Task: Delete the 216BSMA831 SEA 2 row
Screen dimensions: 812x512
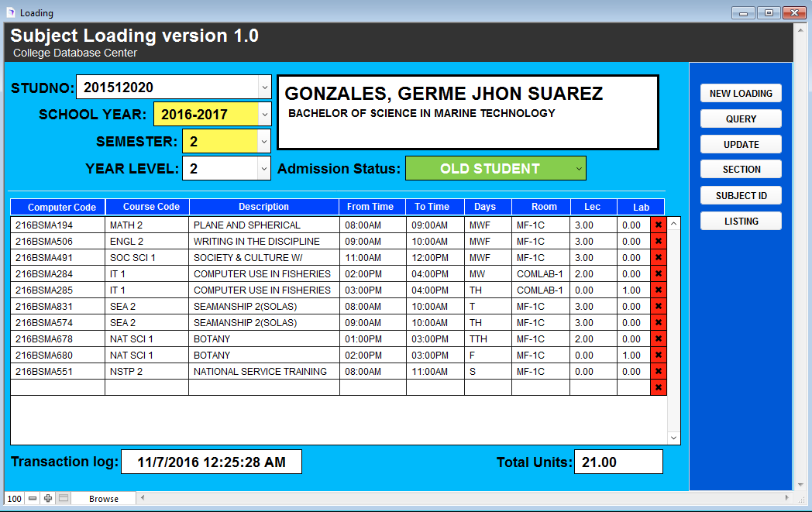Action: click(x=658, y=306)
